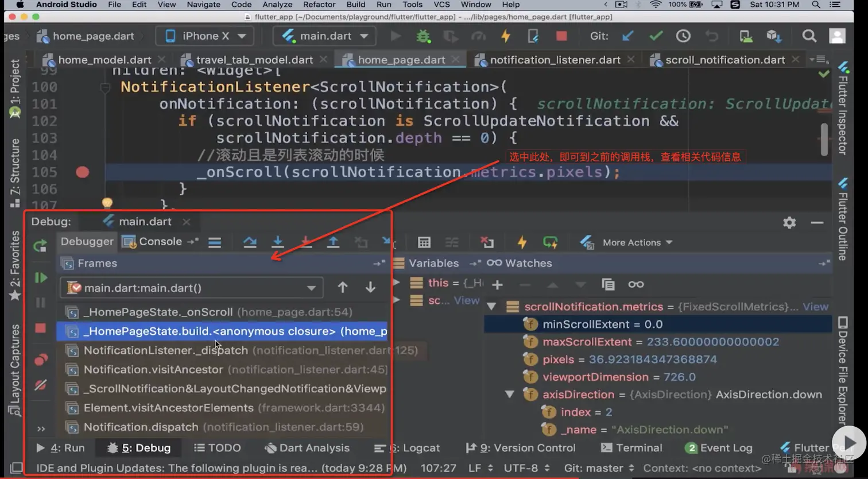Click the copy watches icon
The height and width of the screenshot is (479, 868).
608,284
